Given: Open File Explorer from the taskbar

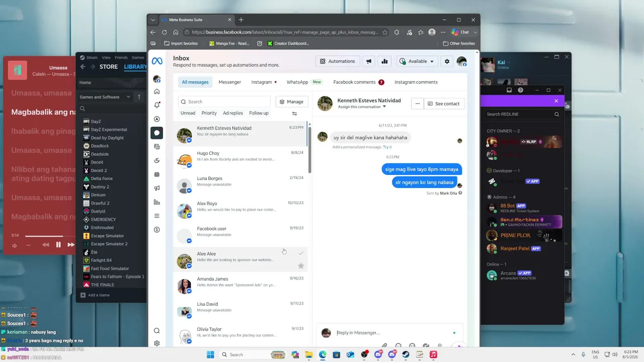Looking at the screenshot, I should 309,354.
